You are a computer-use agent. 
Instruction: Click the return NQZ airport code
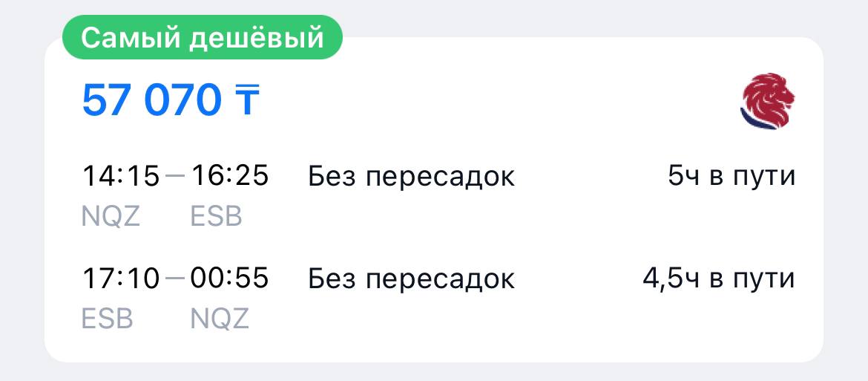220,319
